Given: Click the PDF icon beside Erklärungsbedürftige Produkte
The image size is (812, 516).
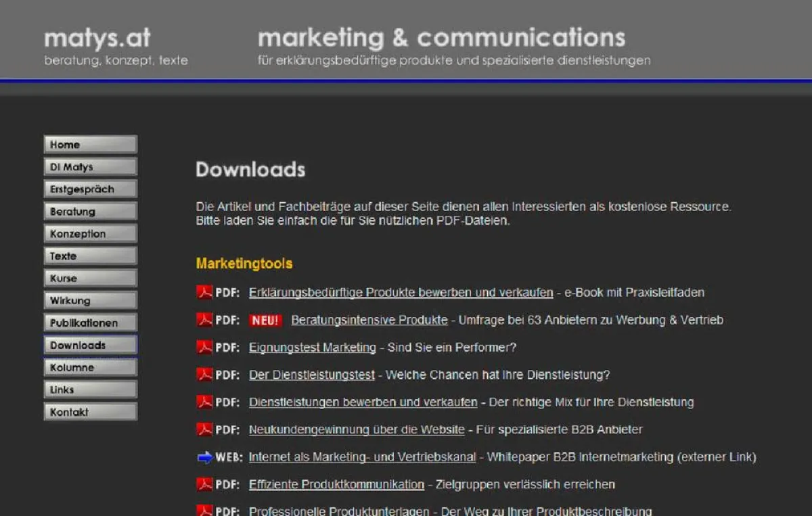Looking at the screenshot, I should click(x=203, y=292).
